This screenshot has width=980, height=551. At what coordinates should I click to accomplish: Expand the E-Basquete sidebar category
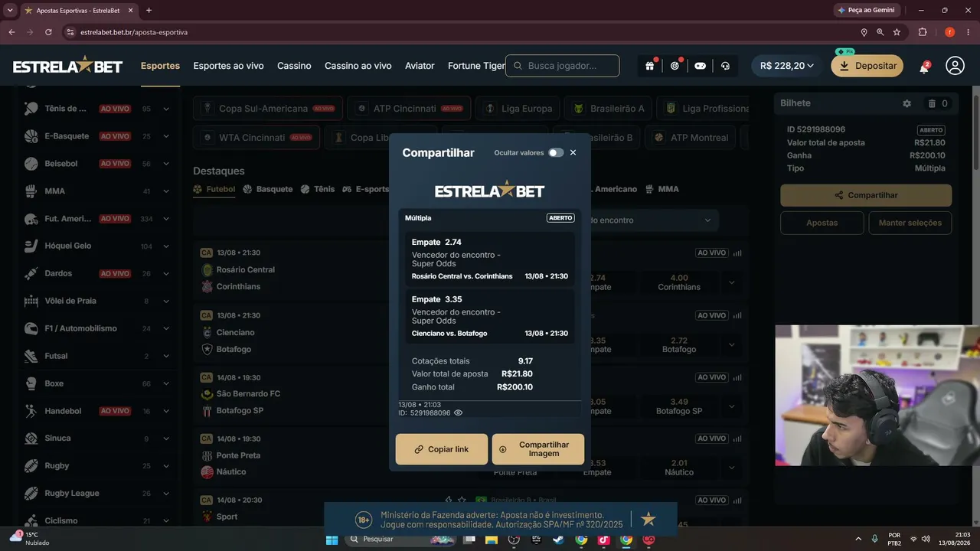click(x=166, y=136)
